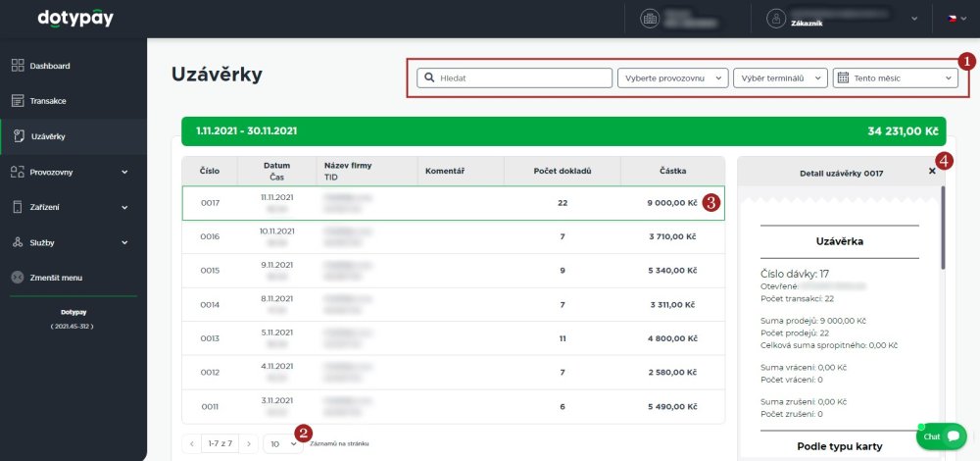Select closing row 0013

pyautogui.click(x=453, y=338)
